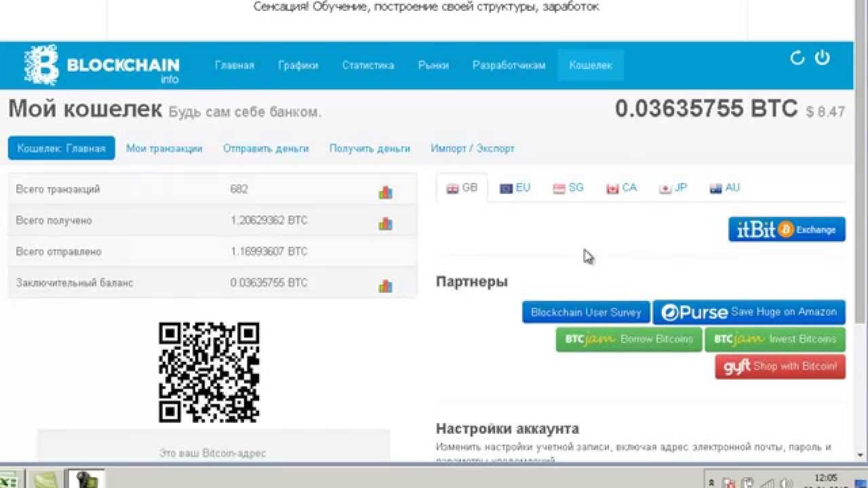Image resolution: width=868 pixels, height=488 pixels.
Task: Open chart icon for Всего транзакций
Action: point(385,192)
